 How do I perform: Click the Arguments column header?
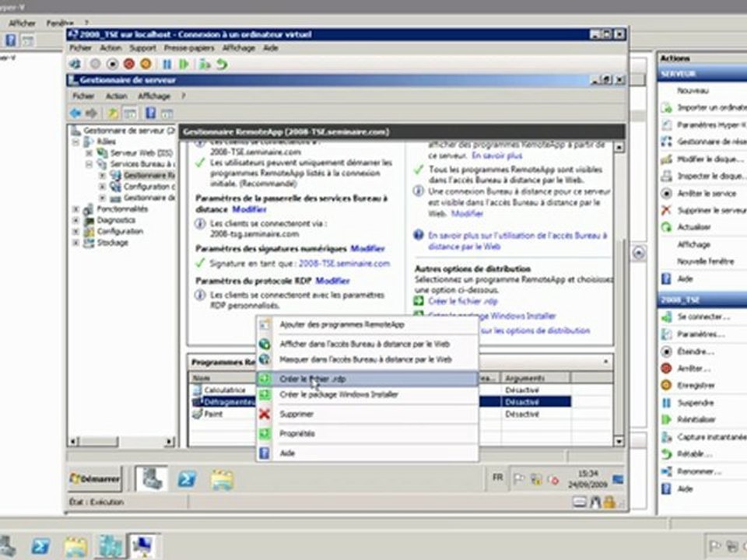(535, 378)
